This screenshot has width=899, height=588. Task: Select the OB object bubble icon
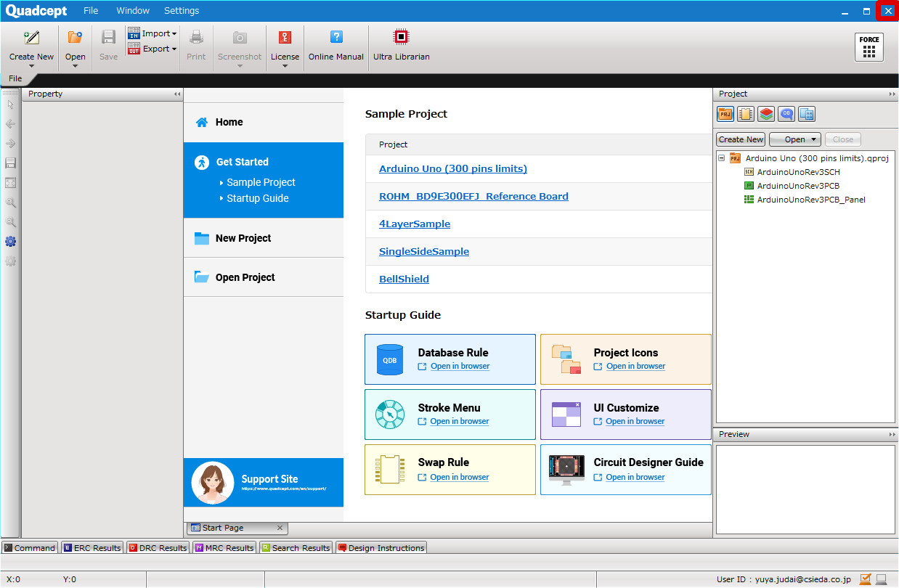[786, 114]
